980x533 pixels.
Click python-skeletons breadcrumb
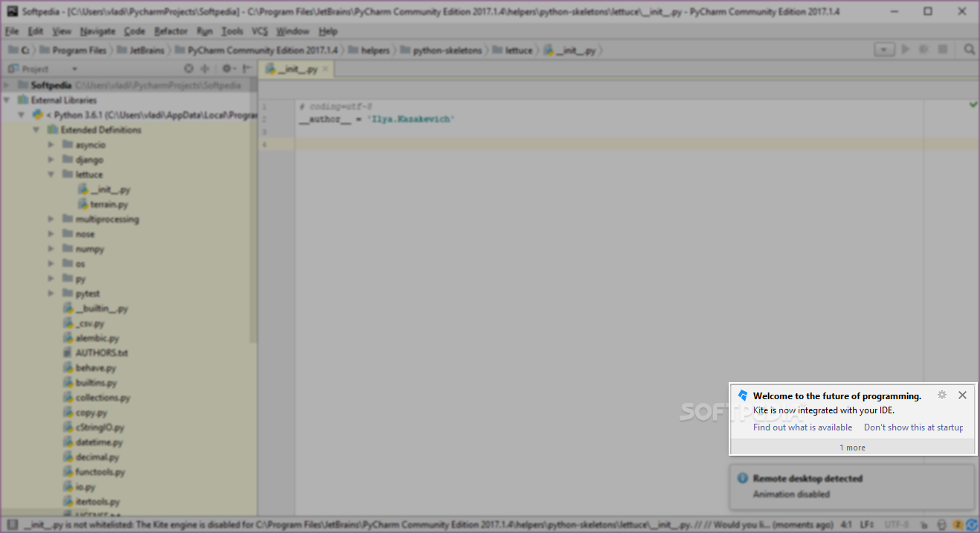pos(442,51)
